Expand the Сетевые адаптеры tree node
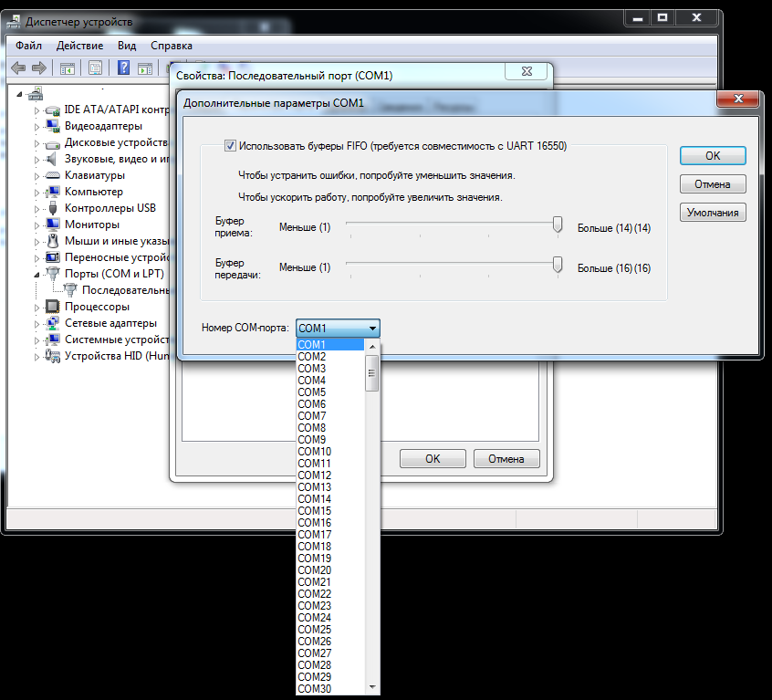The width and height of the screenshot is (772, 700). click(37, 324)
